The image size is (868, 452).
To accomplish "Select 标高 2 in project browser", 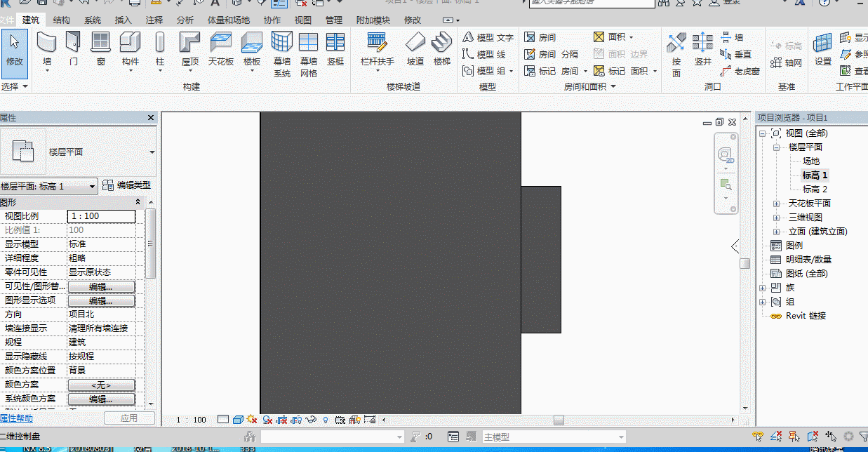I will pyautogui.click(x=815, y=190).
